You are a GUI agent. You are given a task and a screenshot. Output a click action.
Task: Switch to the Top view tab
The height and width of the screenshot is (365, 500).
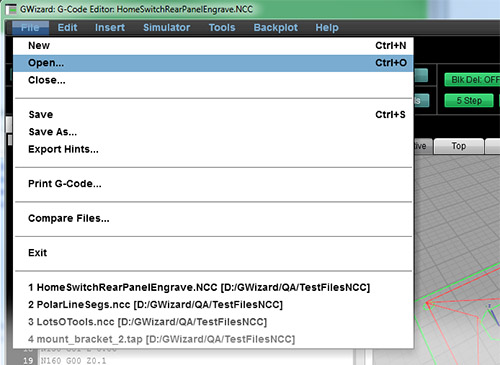point(459,146)
